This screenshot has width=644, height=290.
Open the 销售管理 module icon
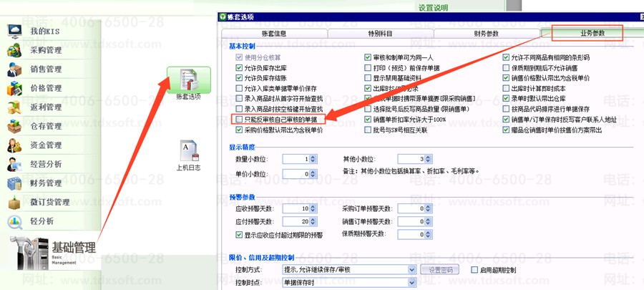(x=15, y=69)
